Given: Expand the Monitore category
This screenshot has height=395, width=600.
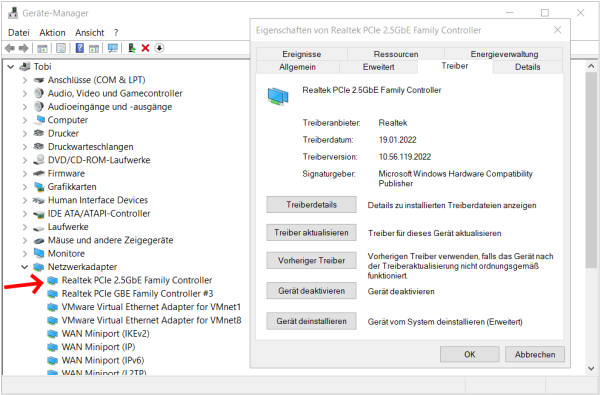Looking at the screenshot, I should click(x=24, y=253).
